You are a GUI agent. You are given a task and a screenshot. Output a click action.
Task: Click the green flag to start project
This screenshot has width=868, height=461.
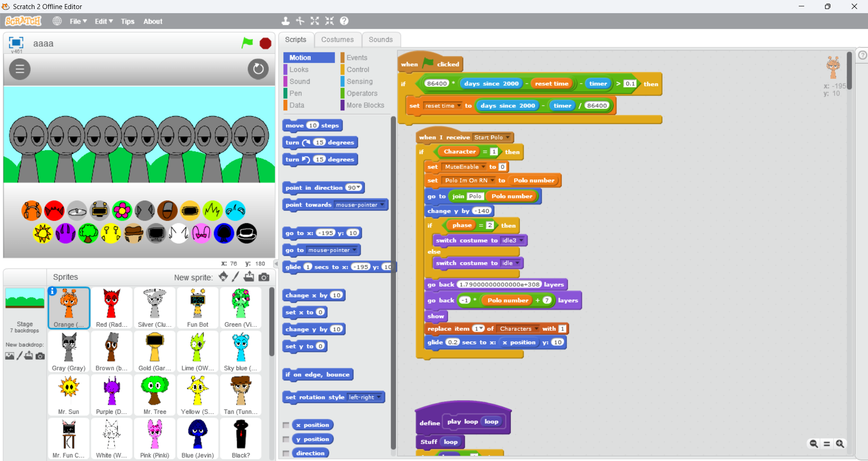[x=247, y=43]
